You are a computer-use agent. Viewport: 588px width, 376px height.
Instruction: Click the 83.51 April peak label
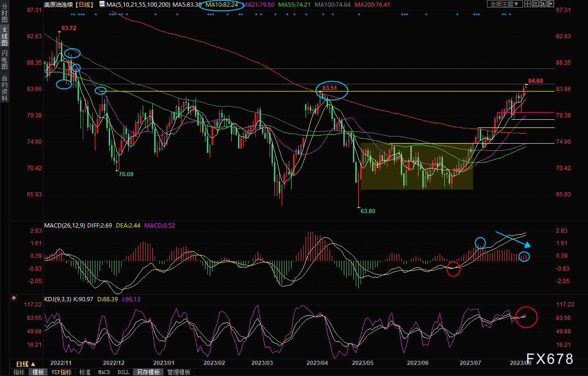coord(330,88)
